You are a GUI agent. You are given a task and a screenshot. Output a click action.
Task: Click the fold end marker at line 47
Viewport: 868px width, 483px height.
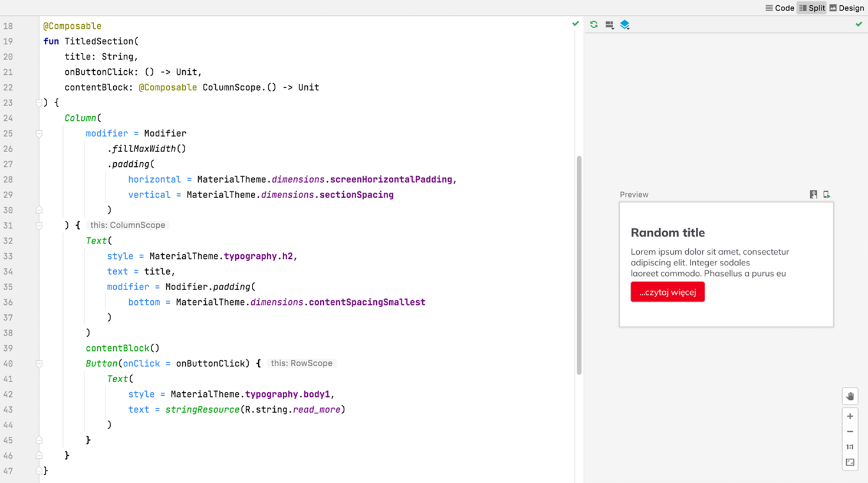[x=39, y=471]
